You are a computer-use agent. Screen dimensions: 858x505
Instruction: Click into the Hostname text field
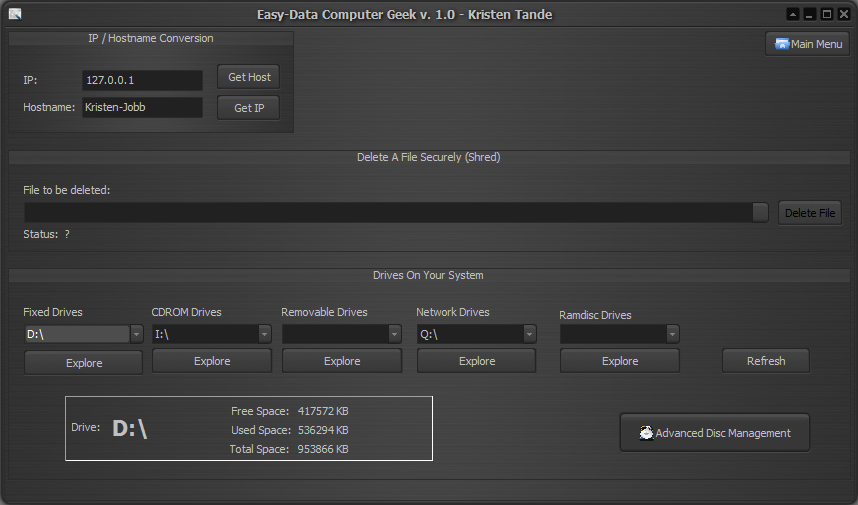(141, 107)
